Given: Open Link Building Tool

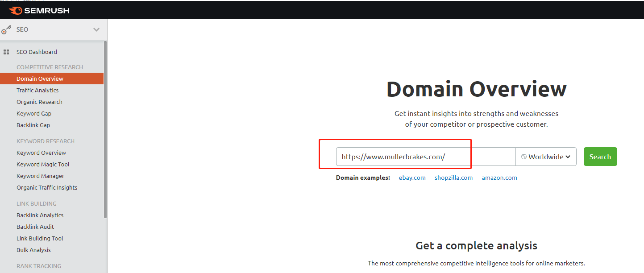Looking at the screenshot, I should 40,238.
